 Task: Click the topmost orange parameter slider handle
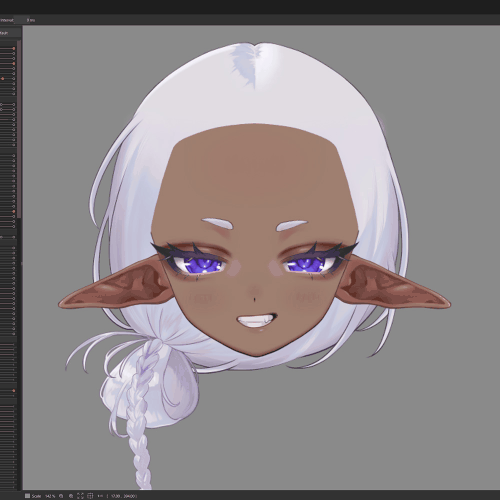[14, 49]
